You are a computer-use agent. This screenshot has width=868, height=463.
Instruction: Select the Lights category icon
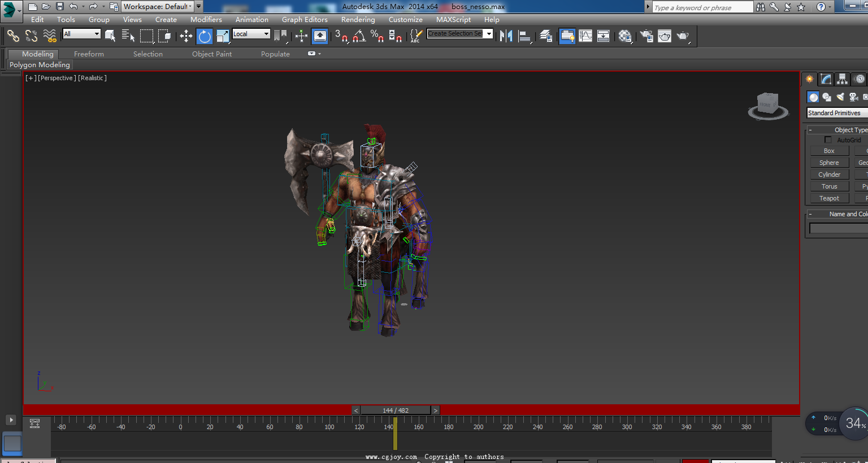point(840,97)
